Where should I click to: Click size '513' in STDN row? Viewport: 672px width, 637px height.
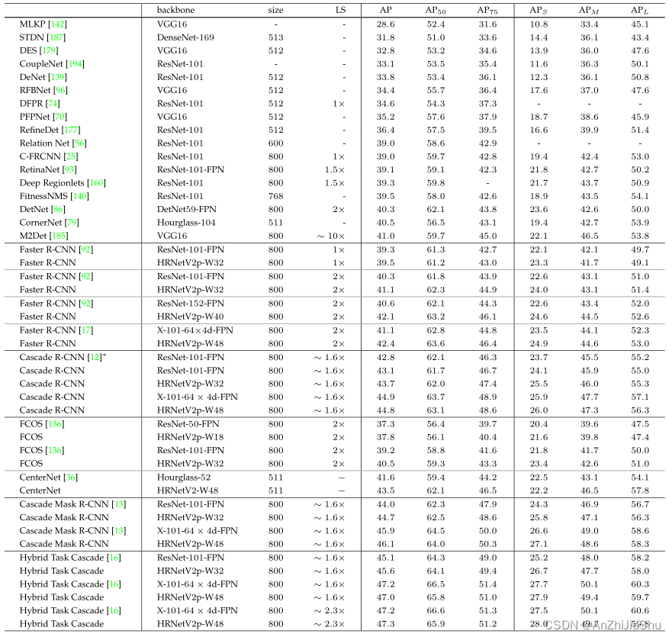click(x=275, y=37)
